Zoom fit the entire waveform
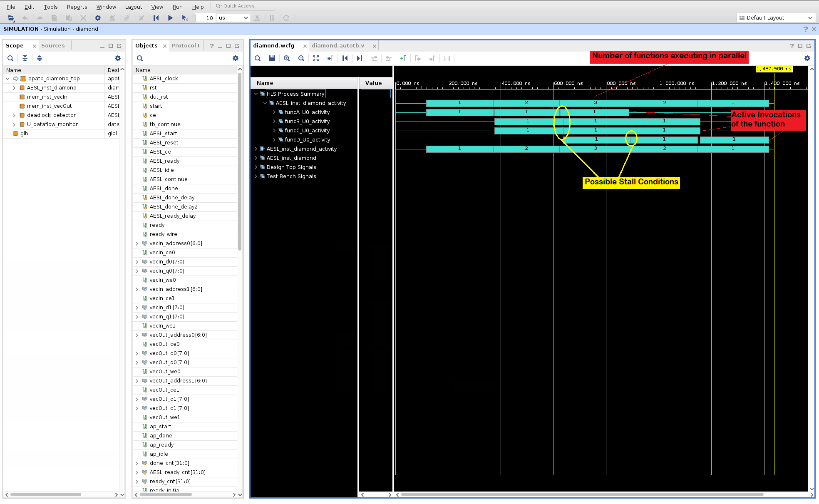Screen dimensions: 819x504 pos(316,58)
